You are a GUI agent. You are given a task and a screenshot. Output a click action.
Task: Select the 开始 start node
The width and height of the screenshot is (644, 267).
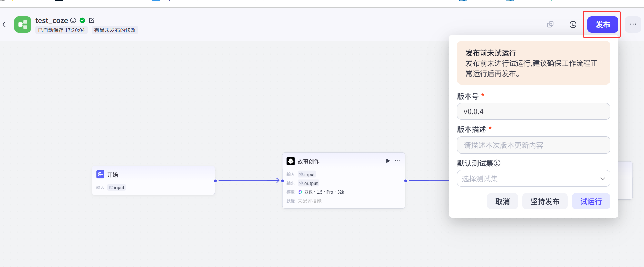(x=153, y=175)
